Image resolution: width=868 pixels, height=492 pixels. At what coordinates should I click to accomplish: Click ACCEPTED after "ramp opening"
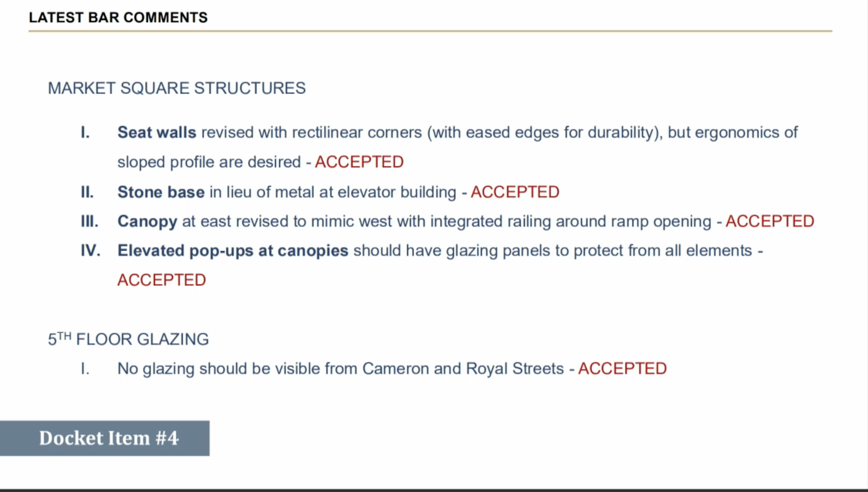point(770,221)
